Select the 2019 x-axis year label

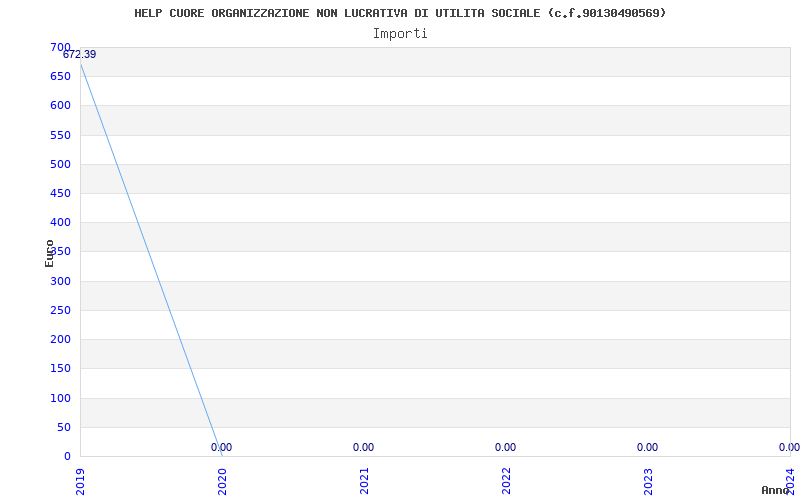[80, 482]
